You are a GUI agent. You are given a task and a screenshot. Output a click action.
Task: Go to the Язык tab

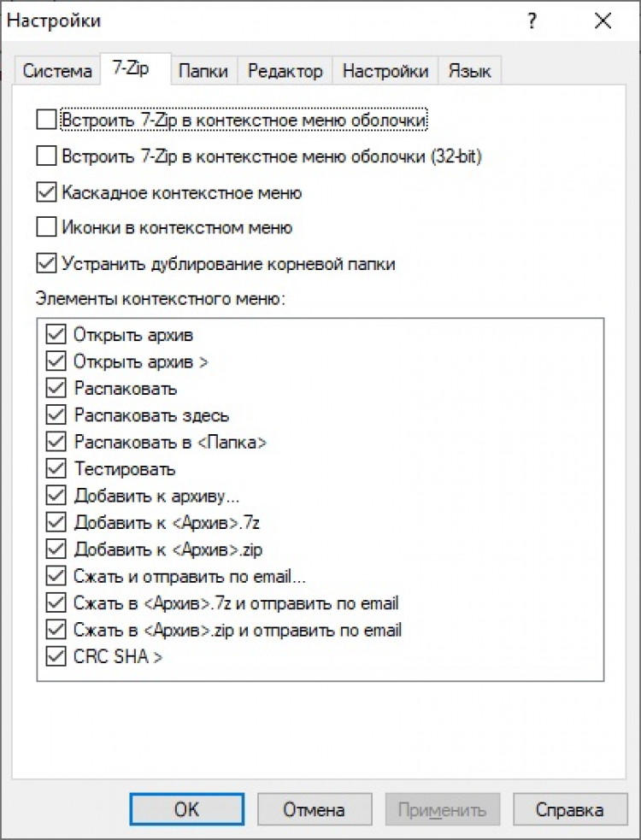pos(469,71)
